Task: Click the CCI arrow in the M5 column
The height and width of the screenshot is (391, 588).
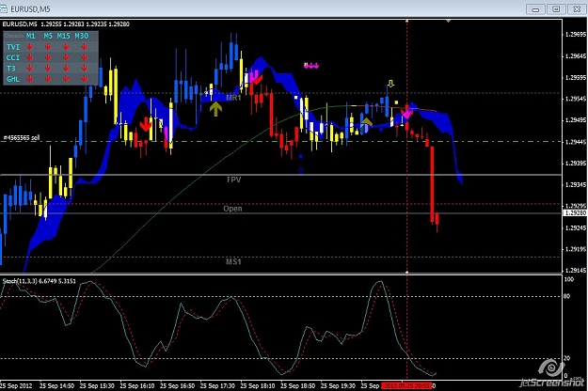Action: pyautogui.click(x=48, y=57)
